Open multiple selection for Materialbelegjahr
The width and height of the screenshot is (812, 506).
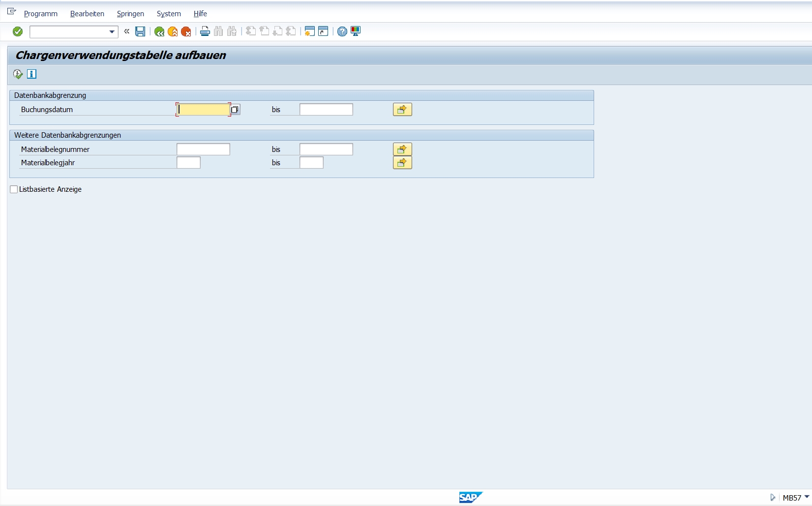coord(402,163)
